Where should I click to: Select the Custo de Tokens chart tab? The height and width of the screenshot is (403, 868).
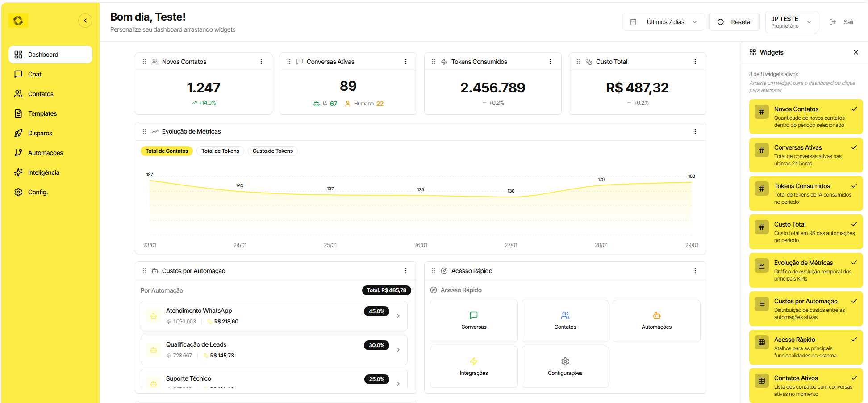point(272,151)
